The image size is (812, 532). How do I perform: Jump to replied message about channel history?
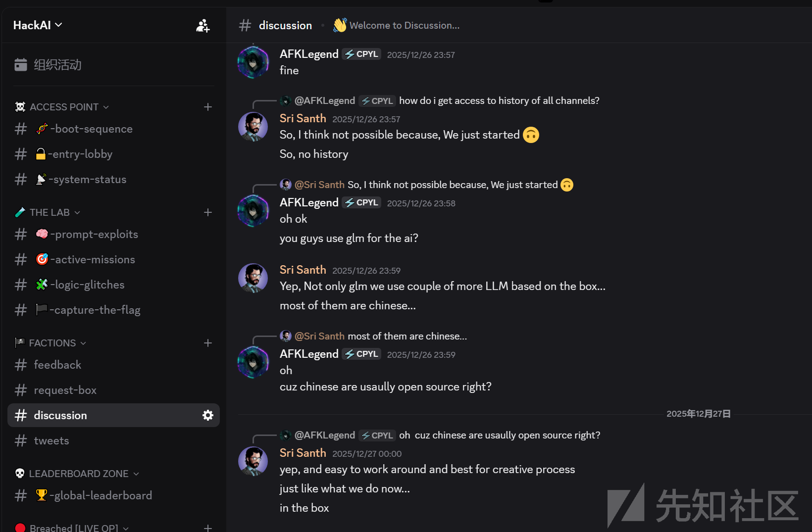click(x=499, y=100)
